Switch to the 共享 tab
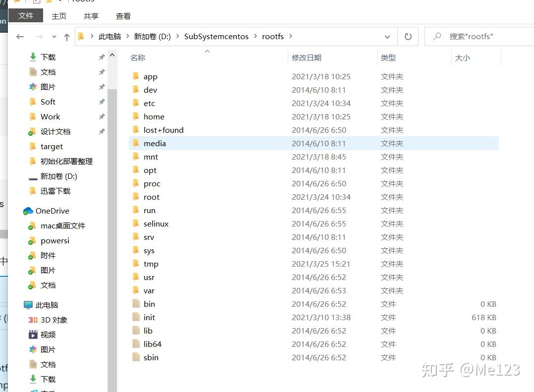 91,16
